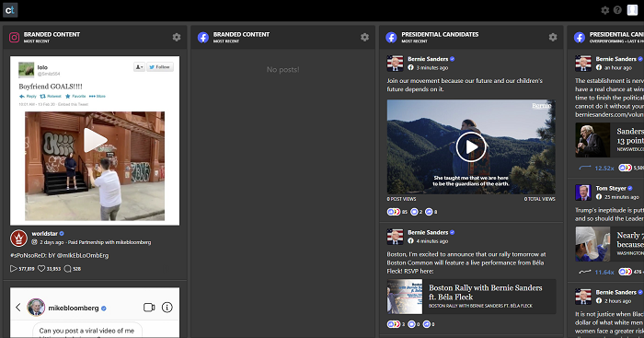Screen dimensions: 644x338
Task: Open Sanders Newsweek article thumbnail
Action: 592,140
